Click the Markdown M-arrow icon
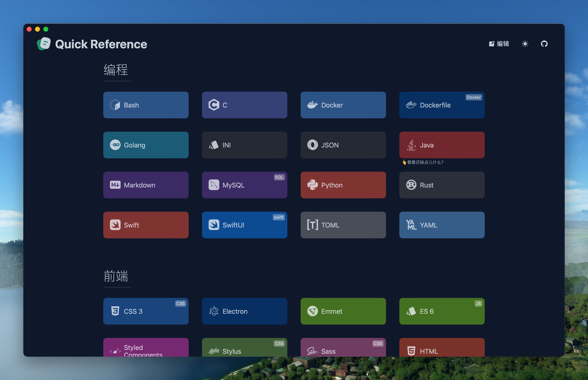Image resolution: width=588 pixels, height=380 pixels. point(115,185)
